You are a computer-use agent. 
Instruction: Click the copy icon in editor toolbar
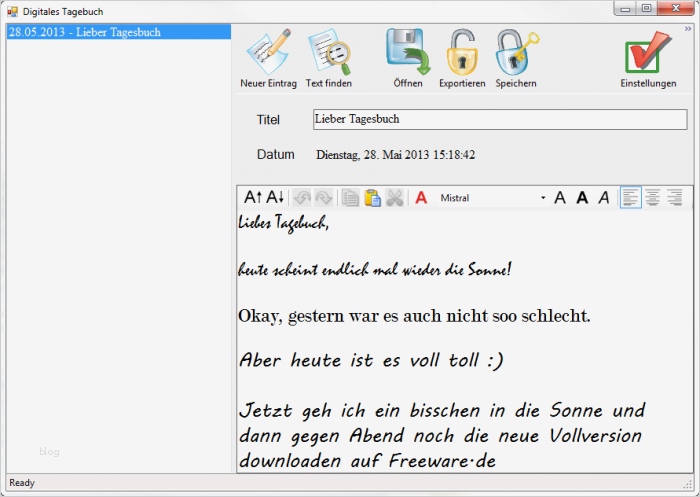350,198
